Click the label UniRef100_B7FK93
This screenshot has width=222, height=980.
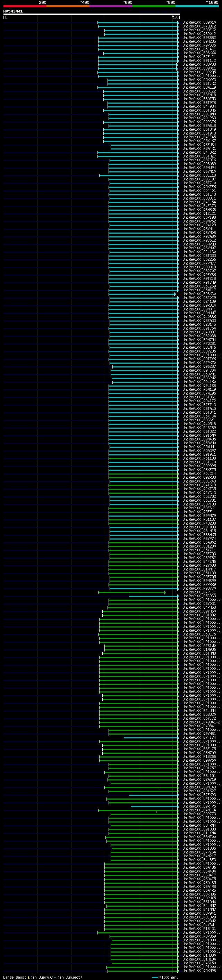[199, 795]
